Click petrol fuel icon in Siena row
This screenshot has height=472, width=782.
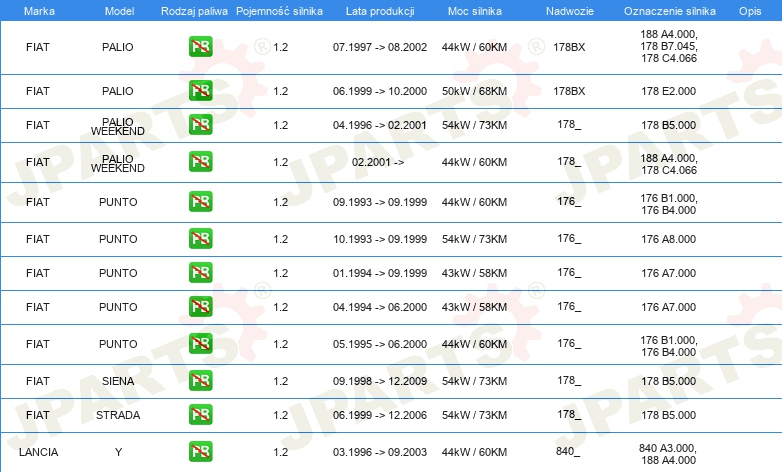[200, 380]
